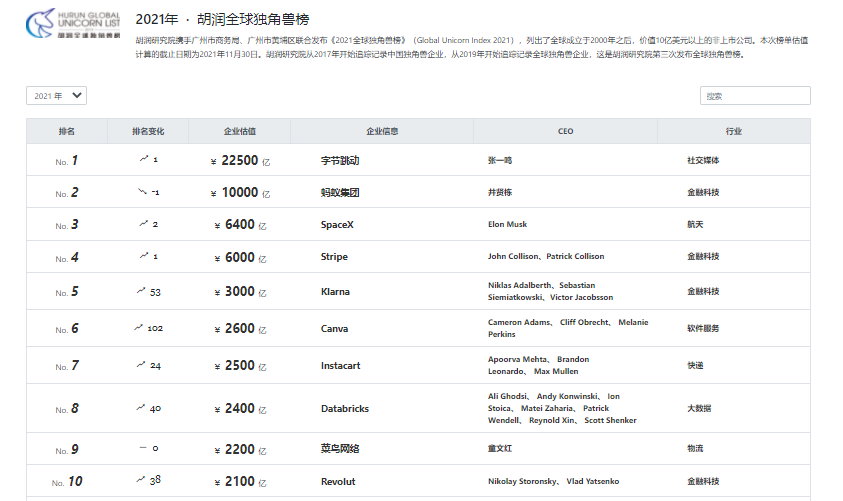Click the 企业估值 column header
This screenshot has height=501, width=843.
coord(240,131)
